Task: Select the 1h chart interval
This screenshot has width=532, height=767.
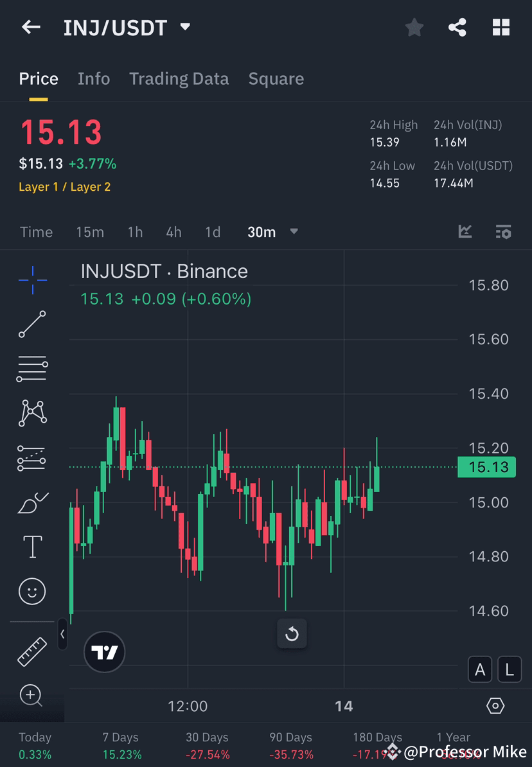Action: click(135, 232)
